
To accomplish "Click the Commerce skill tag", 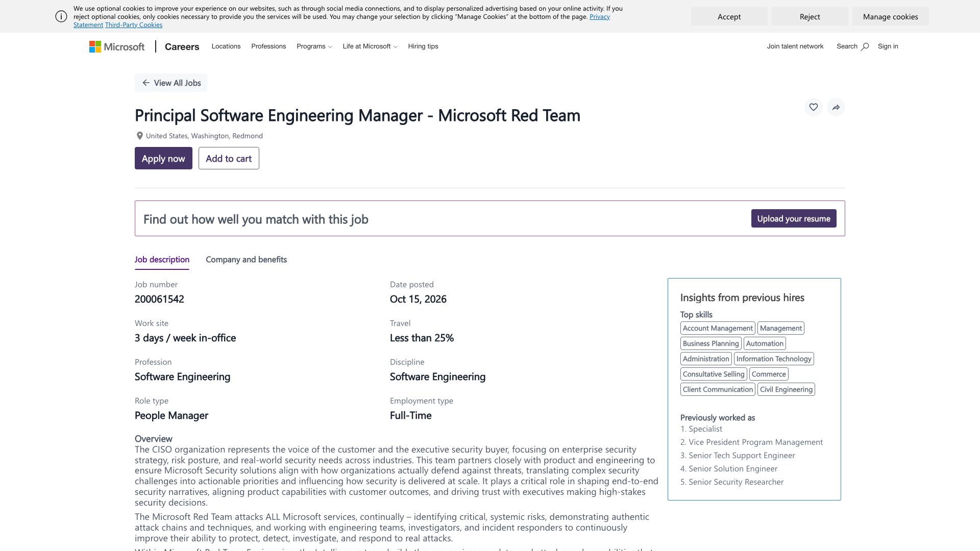I will (769, 374).
